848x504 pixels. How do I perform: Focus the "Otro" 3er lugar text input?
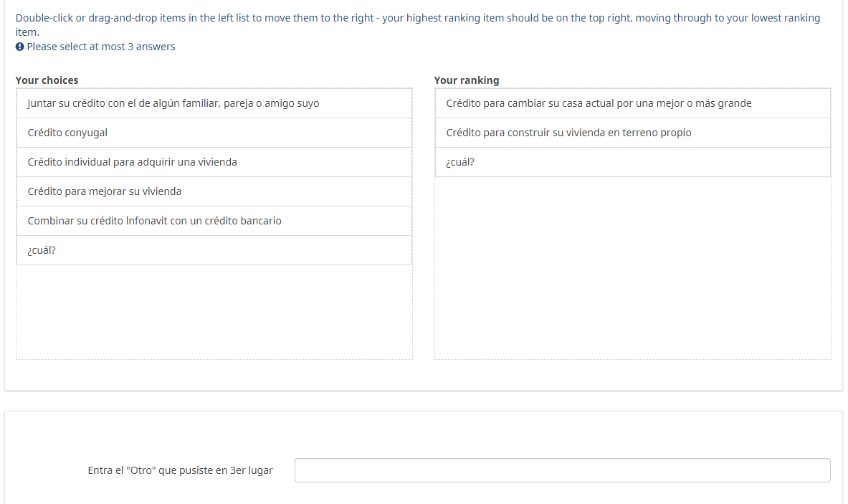pos(562,470)
